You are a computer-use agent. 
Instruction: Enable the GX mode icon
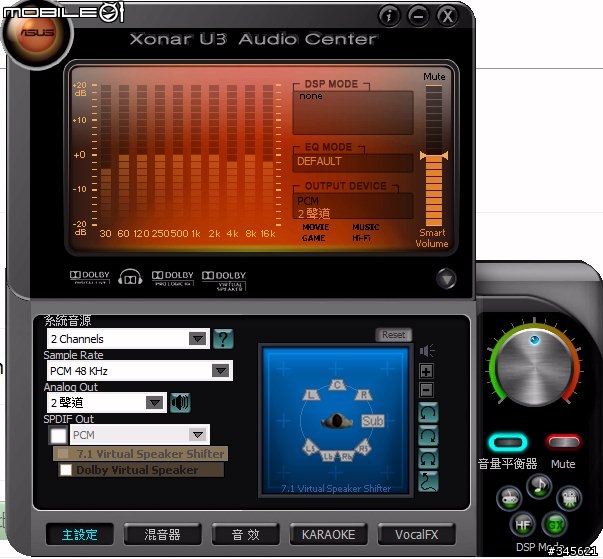click(x=554, y=524)
